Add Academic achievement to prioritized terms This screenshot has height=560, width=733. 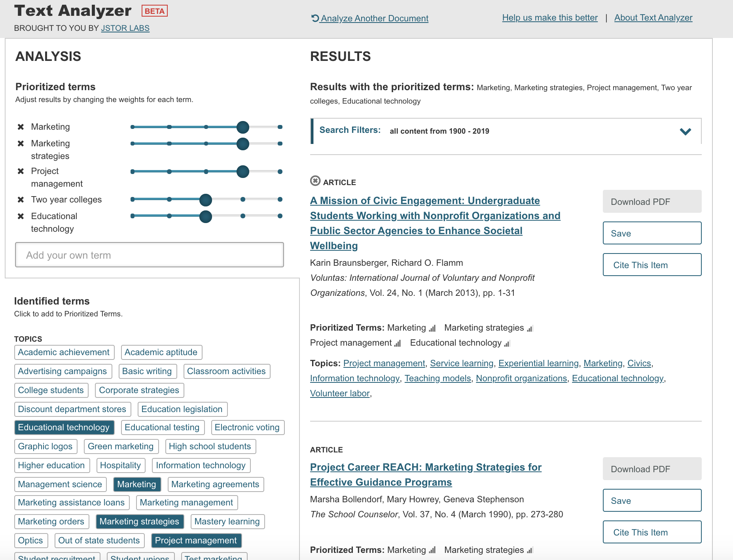[x=64, y=352]
